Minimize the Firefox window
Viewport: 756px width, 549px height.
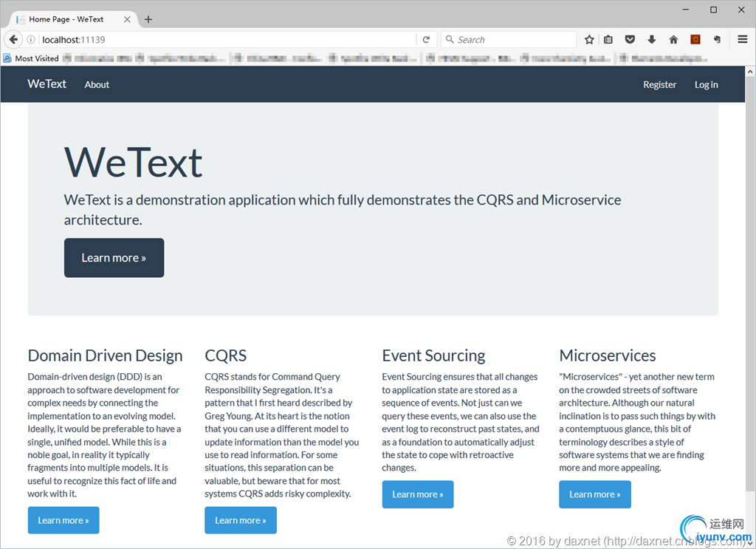(686, 10)
